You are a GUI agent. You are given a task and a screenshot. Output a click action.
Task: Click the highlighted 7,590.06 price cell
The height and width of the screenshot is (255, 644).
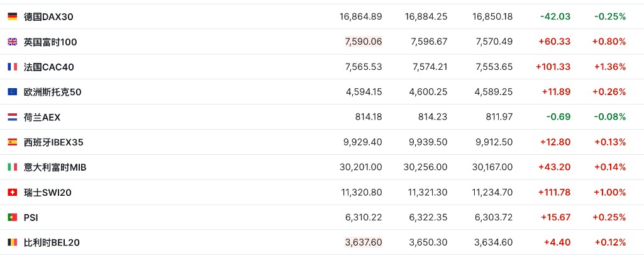(364, 42)
